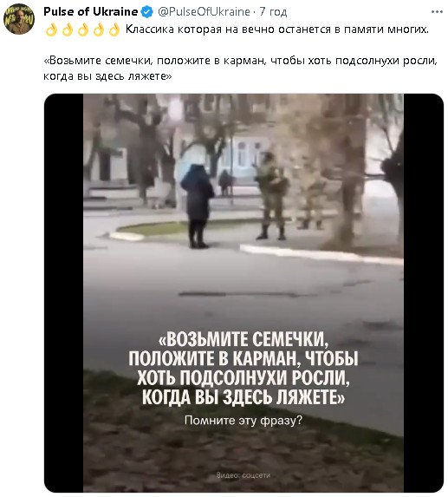Open the three-dot more options menu
Screen dimensions: 448x497
click(437, 12)
